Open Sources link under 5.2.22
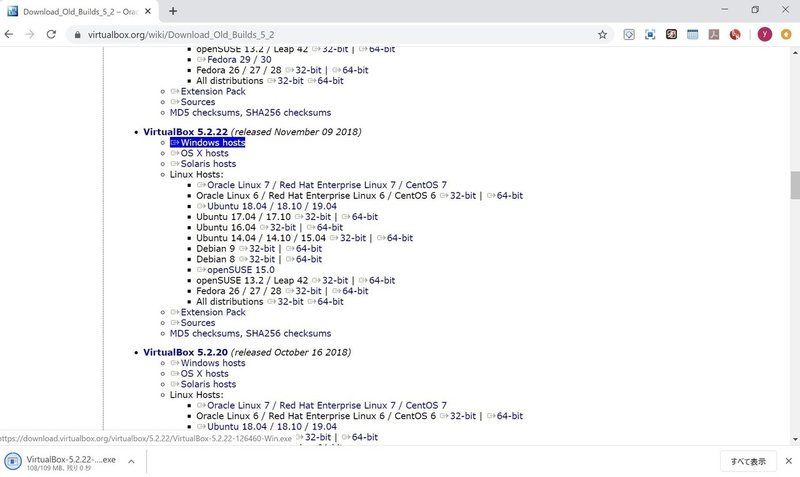 pyautogui.click(x=193, y=323)
